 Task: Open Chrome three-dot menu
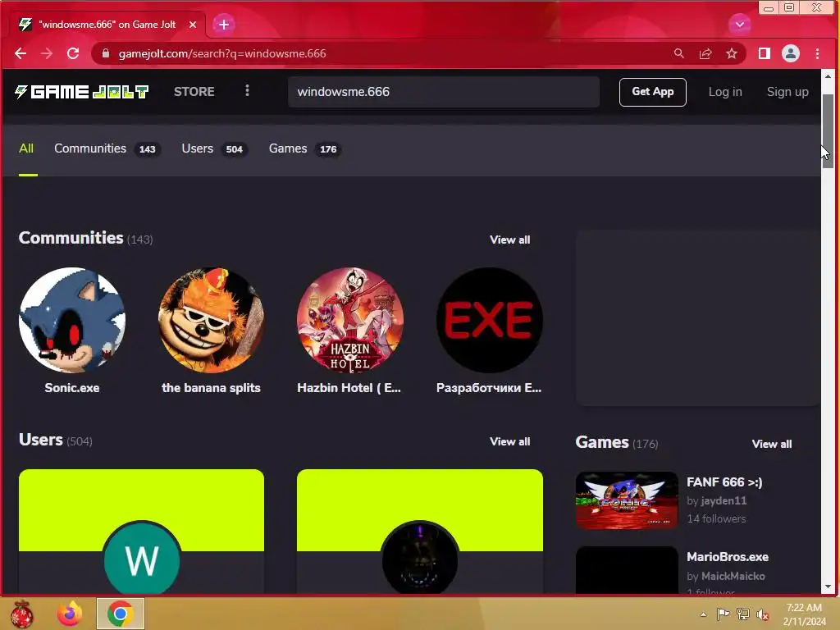[817, 53]
